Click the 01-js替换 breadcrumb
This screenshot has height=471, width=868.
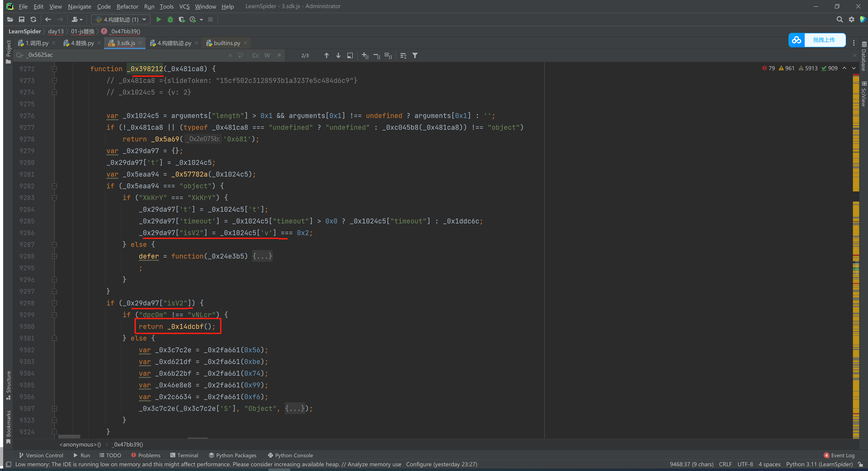(82, 31)
